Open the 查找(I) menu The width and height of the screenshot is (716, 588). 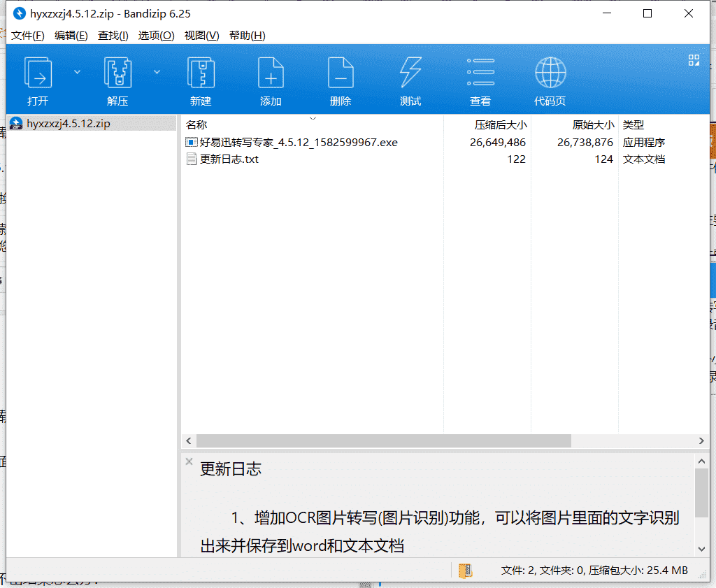coord(113,36)
